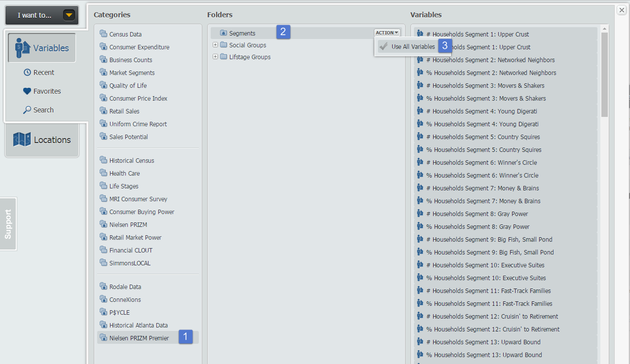Click the Consumer Expenditure folder icon
Image resolution: width=630 pixels, height=364 pixels.
(x=103, y=46)
